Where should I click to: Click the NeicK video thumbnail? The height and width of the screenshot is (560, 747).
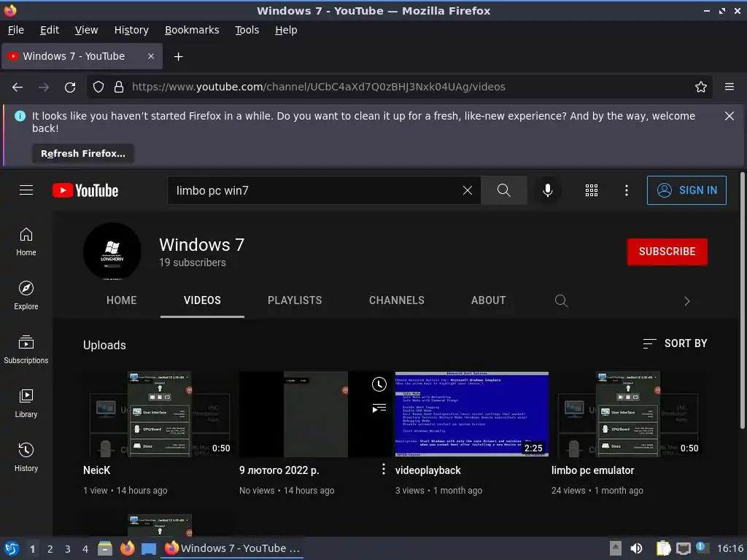click(160, 414)
